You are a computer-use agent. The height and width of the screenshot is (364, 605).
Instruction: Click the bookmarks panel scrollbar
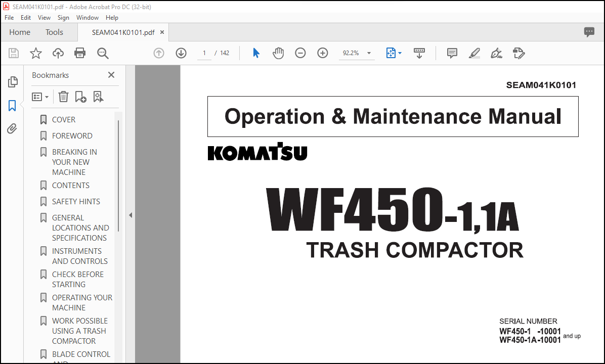(x=118, y=175)
